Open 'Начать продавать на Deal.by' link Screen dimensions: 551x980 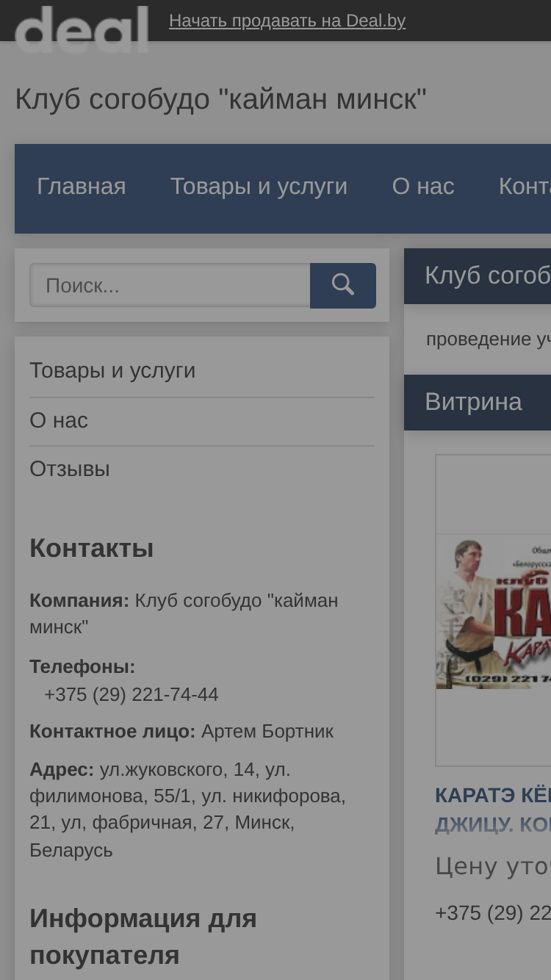pyautogui.click(x=287, y=21)
